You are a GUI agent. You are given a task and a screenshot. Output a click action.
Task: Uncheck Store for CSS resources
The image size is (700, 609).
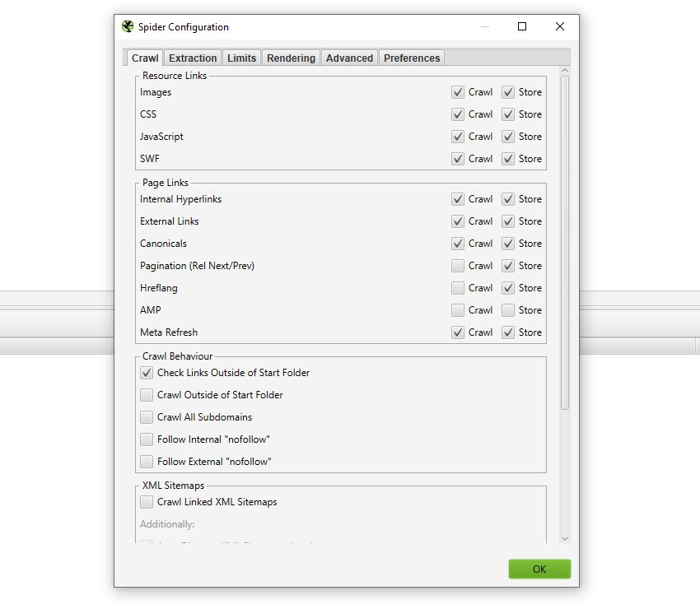tap(508, 114)
